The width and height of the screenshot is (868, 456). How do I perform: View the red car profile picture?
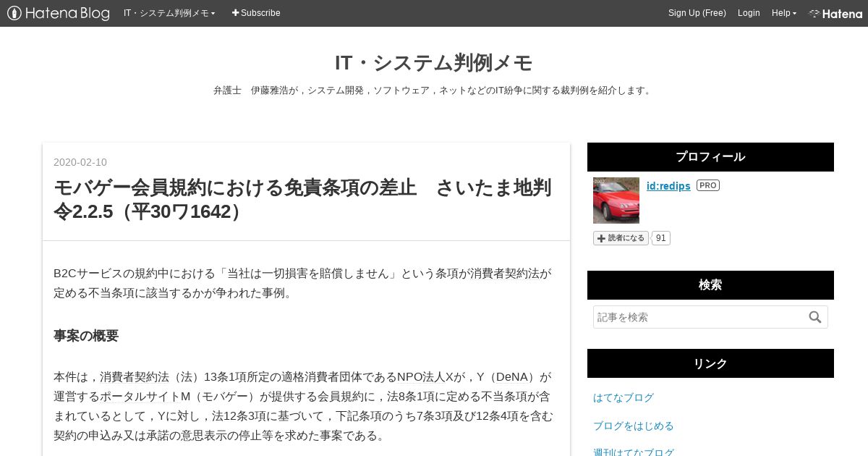[616, 200]
